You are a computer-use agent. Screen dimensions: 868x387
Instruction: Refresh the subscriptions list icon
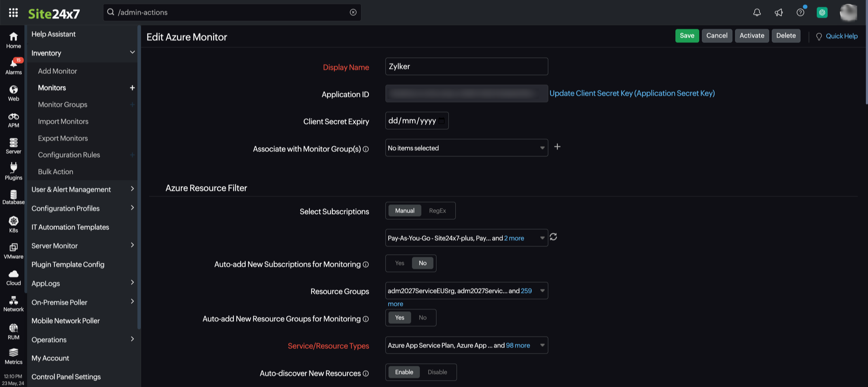[x=553, y=237]
